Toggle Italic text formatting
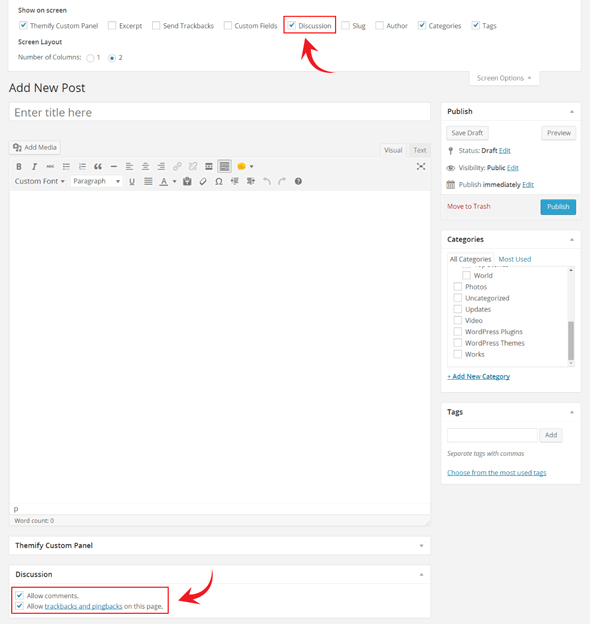Image resolution: width=590 pixels, height=624 pixels. tap(34, 166)
